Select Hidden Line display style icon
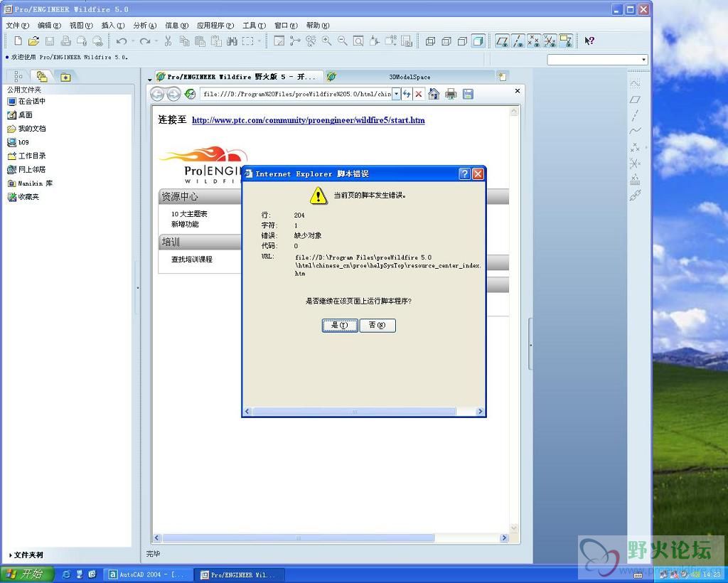Screen dimensions: 728x583 coord(446,41)
